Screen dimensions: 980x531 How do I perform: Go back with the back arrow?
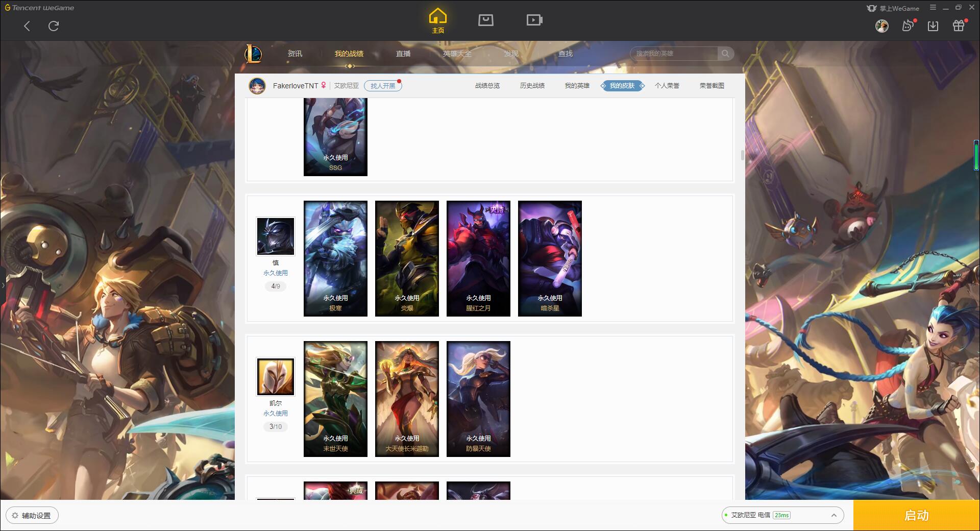click(27, 26)
